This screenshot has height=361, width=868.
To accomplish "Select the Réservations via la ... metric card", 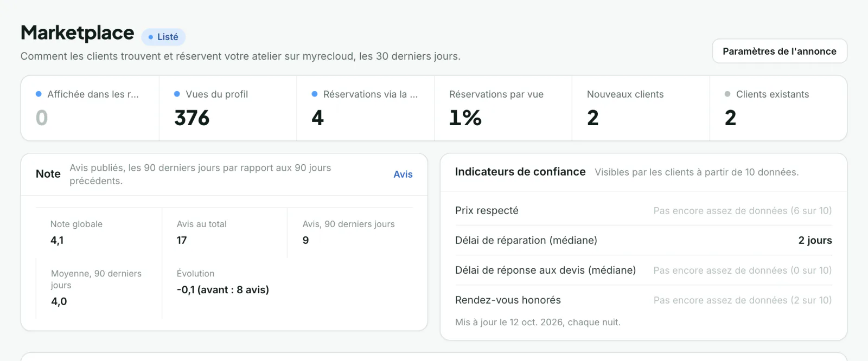I will [366, 108].
